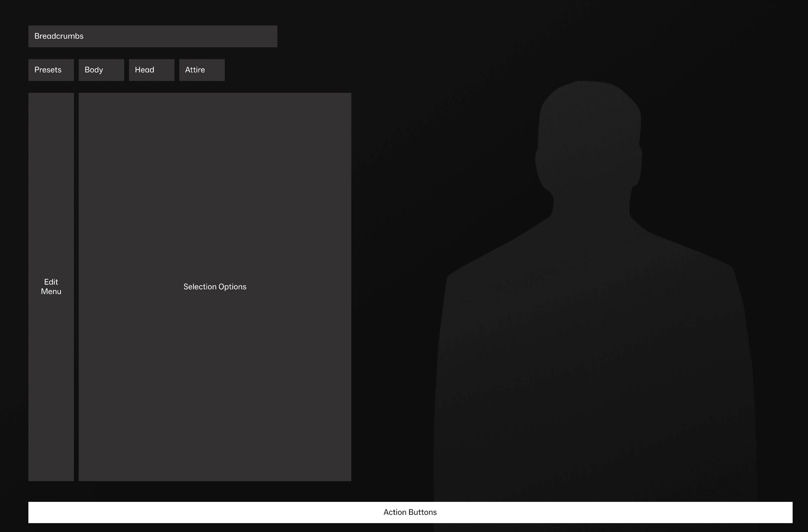Click the Breadcrumbs navigation bar

153,36
